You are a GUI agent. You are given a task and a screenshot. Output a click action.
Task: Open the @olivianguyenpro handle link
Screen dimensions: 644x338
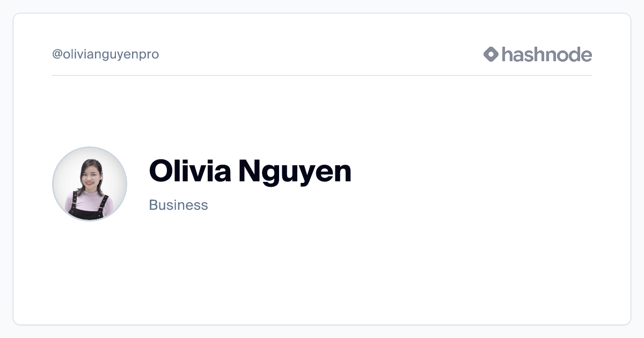pos(105,54)
